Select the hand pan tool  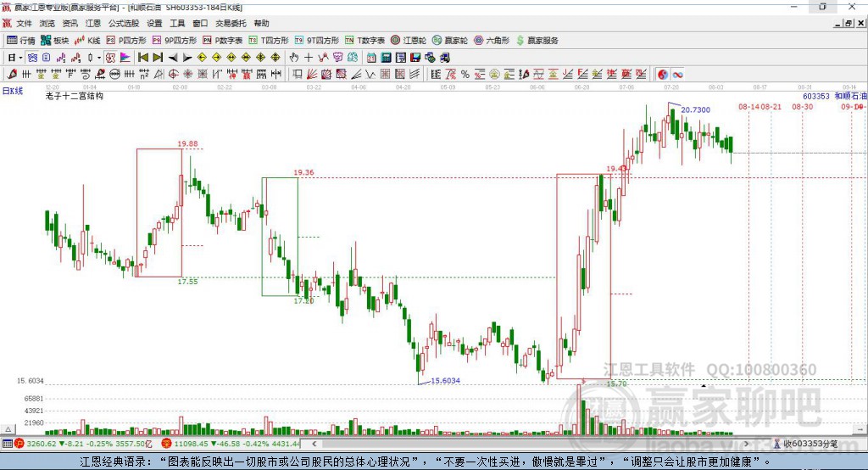294,58
